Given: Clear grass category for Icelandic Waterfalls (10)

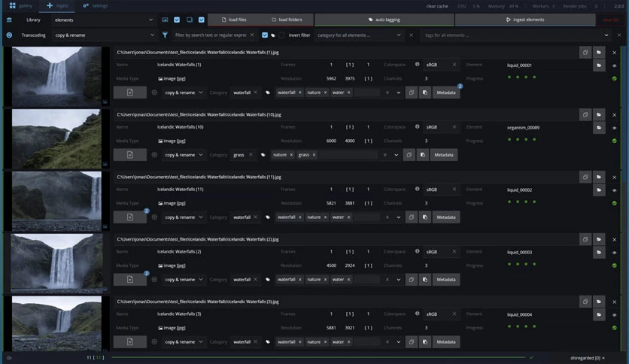Looking at the screenshot, I should pyautogui.click(x=251, y=154).
